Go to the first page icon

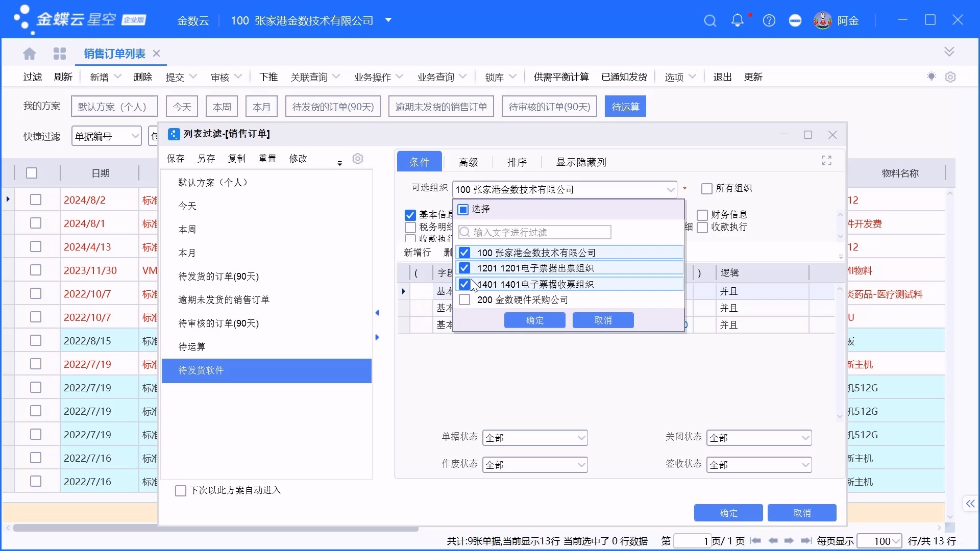[x=756, y=541]
